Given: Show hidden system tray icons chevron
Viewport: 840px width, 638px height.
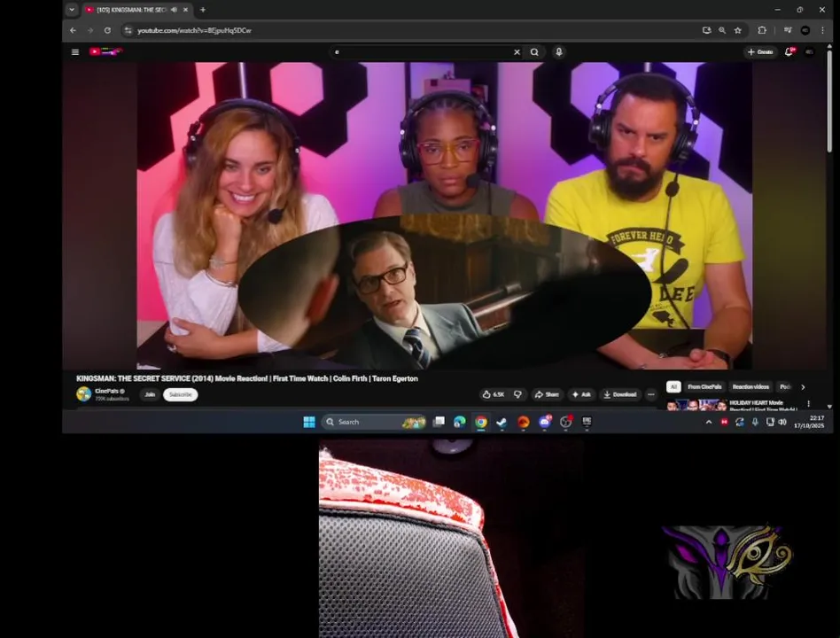Looking at the screenshot, I should pos(709,422).
